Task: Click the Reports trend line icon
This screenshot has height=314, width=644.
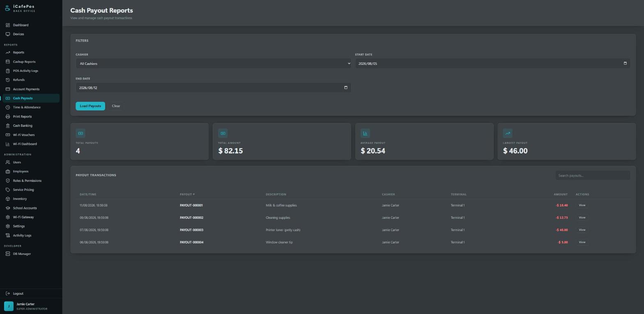Action: [x=8, y=53]
